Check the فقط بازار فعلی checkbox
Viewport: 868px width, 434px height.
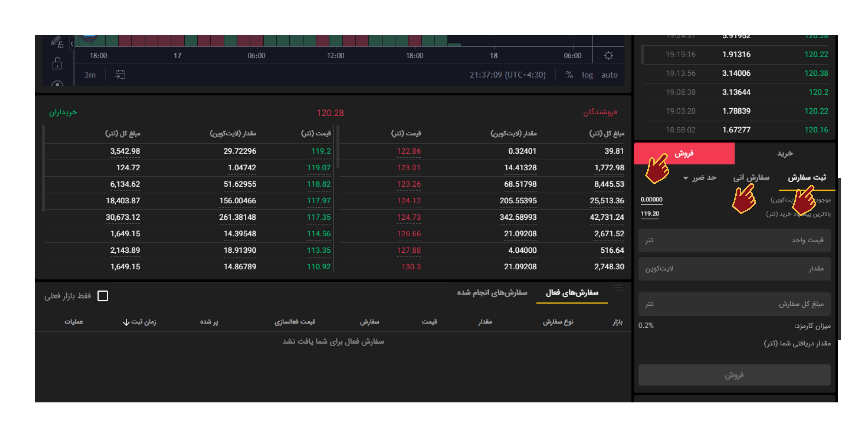[x=103, y=296]
